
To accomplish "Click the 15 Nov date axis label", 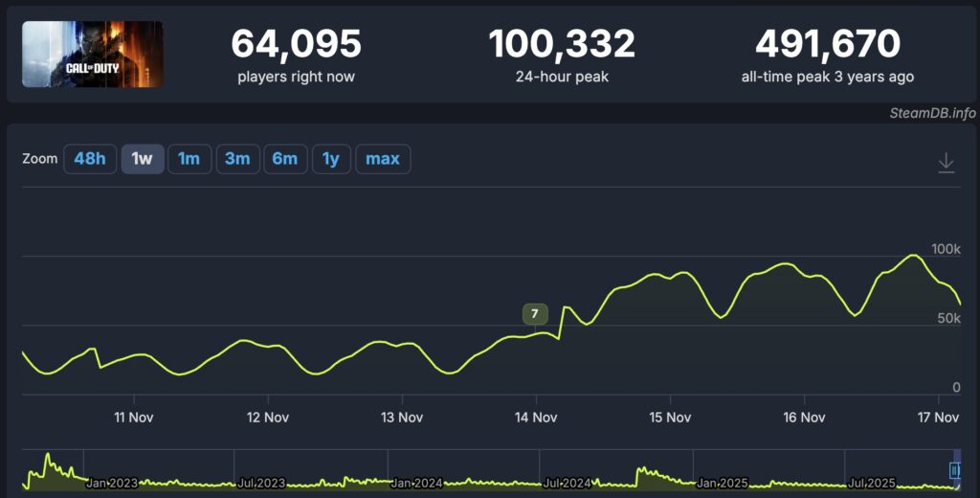I will tap(670, 418).
